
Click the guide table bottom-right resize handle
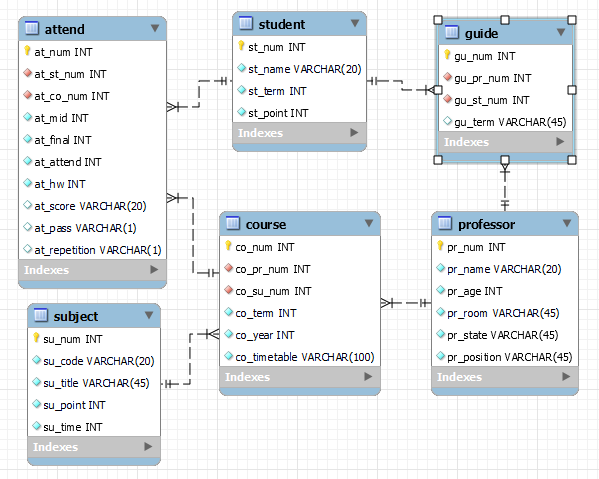pos(572,160)
